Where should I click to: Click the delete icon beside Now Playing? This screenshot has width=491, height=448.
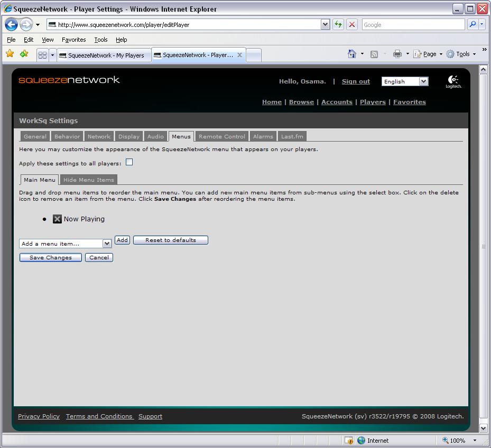click(58, 219)
